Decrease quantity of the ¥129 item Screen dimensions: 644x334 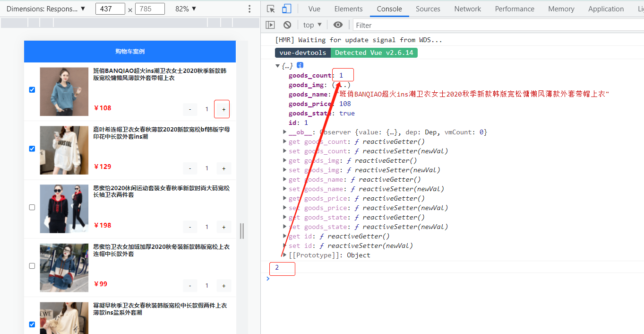[x=190, y=168]
